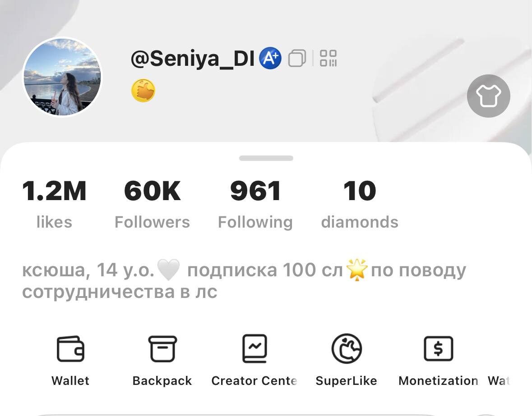532x416 pixels.
Task: Tap the partially visible Wat shortcut
Action: (499, 381)
